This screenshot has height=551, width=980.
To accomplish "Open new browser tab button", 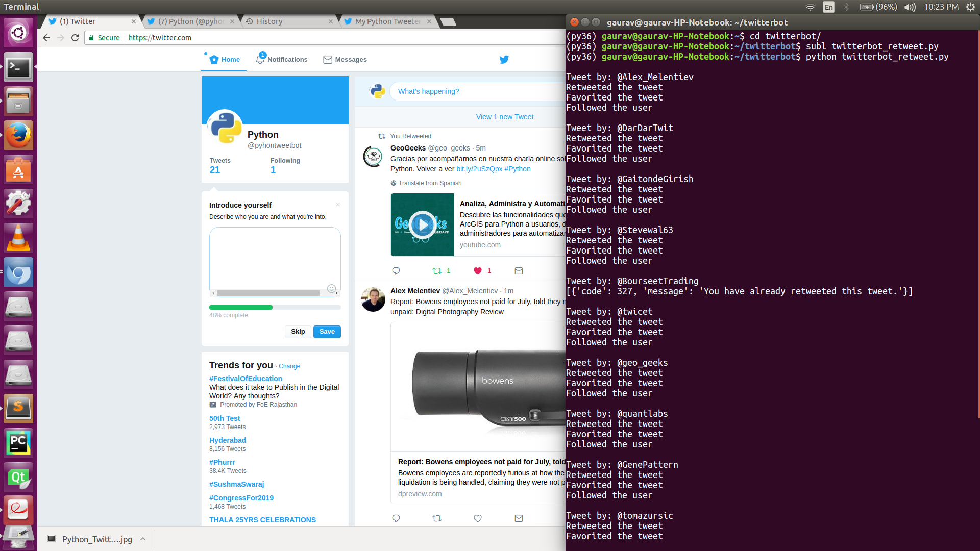I will tap(448, 21).
